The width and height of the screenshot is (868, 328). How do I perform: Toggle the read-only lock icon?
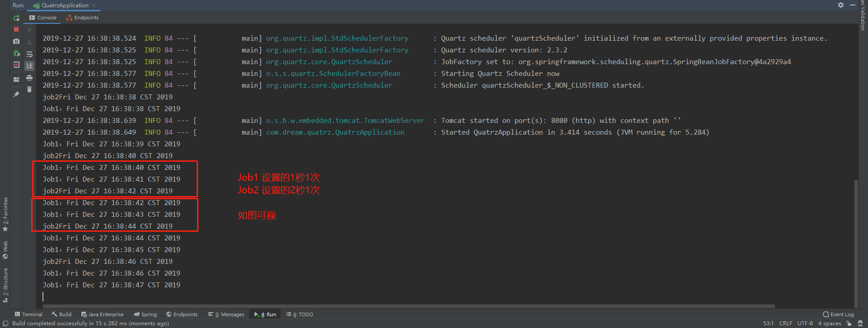click(849, 323)
